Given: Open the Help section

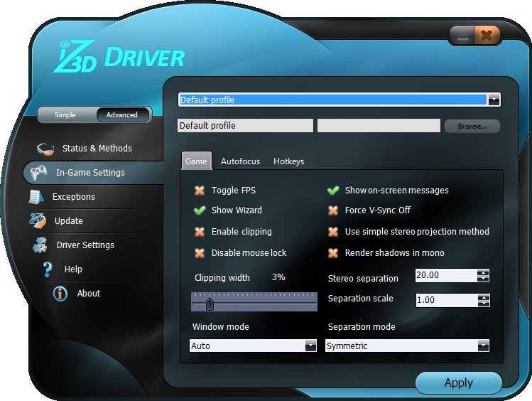Looking at the screenshot, I should [73, 269].
